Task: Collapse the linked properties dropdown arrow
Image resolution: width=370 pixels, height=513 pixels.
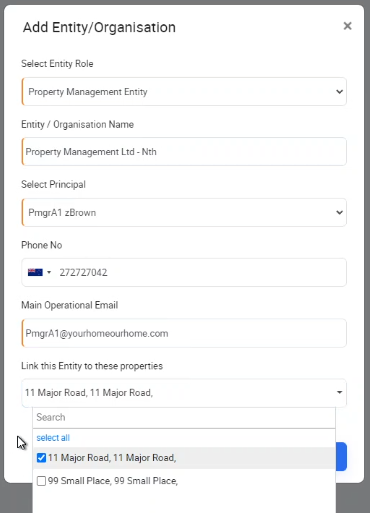Action: [339, 392]
